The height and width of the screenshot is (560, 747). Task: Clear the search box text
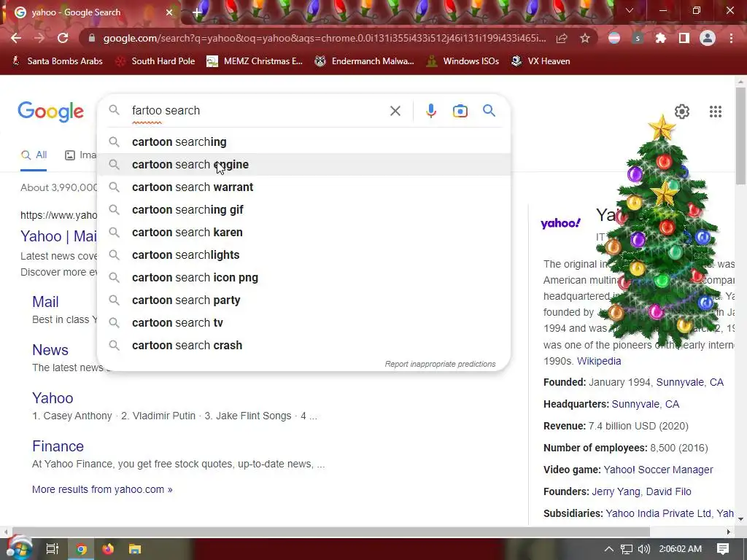click(x=395, y=111)
